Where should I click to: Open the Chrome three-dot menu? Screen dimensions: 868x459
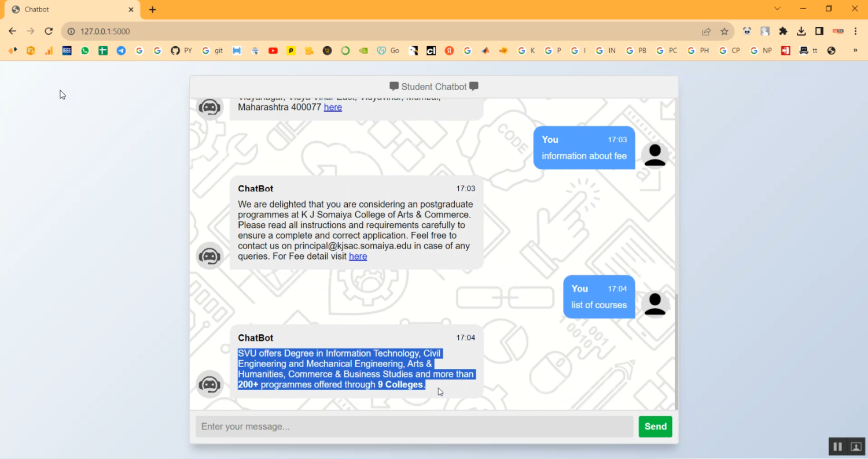tap(856, 31)
